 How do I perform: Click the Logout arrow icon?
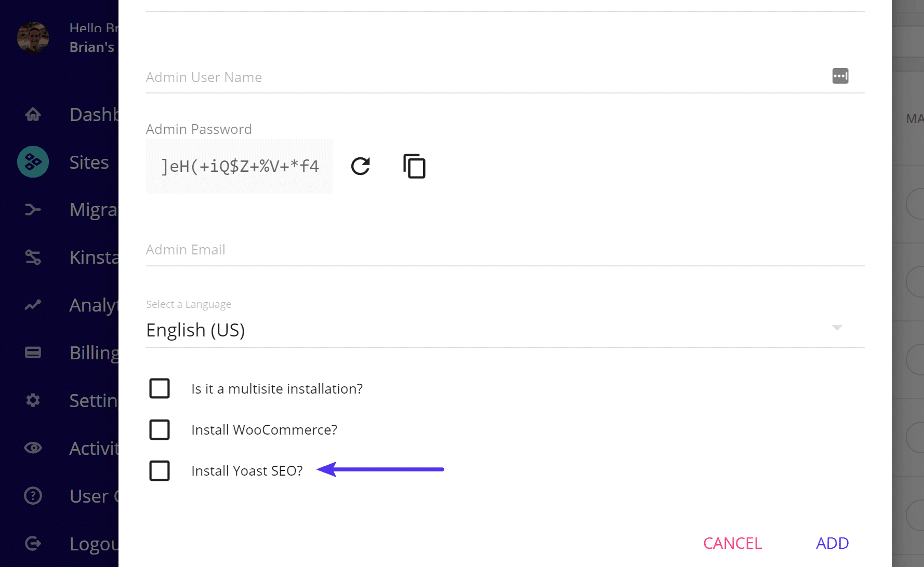tap(32, 543)
